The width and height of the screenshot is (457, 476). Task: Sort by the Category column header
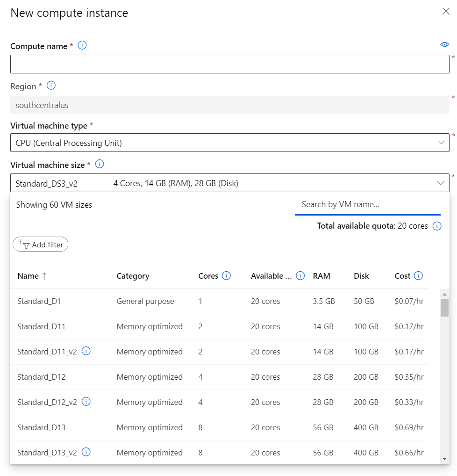tap(133, 276)
